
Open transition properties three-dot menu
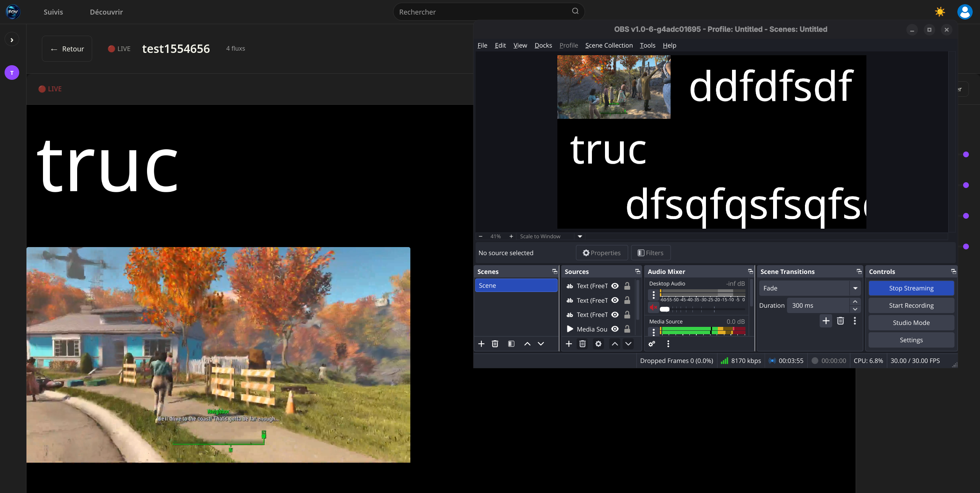(855, 321)
